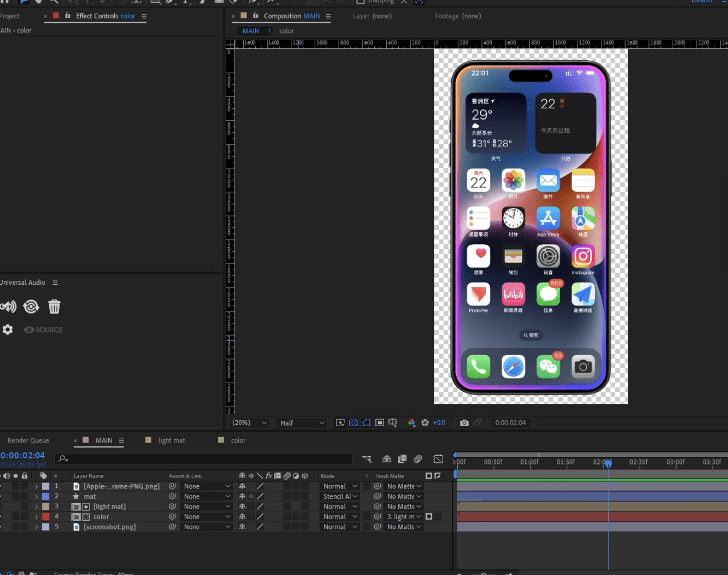Switch to the Footage (none) tab
The width and height of the screenshot is (728, 575).
pyautogui.click(x=458, y=16)
